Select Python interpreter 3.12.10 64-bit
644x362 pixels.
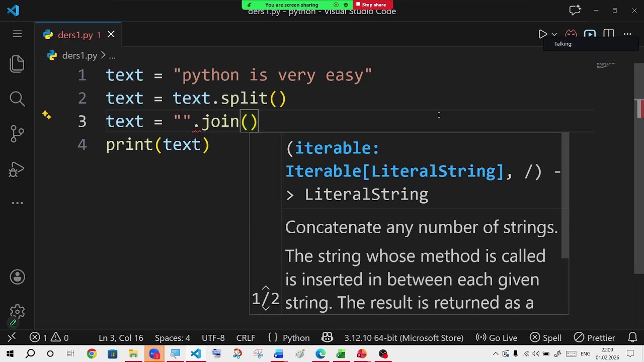coord(404,338)
